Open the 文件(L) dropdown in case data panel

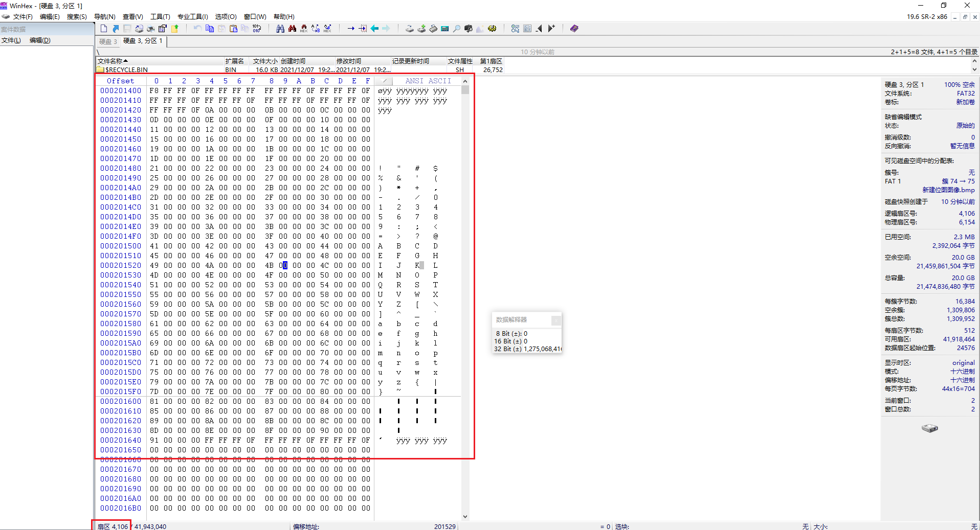(x=11, y=40)
